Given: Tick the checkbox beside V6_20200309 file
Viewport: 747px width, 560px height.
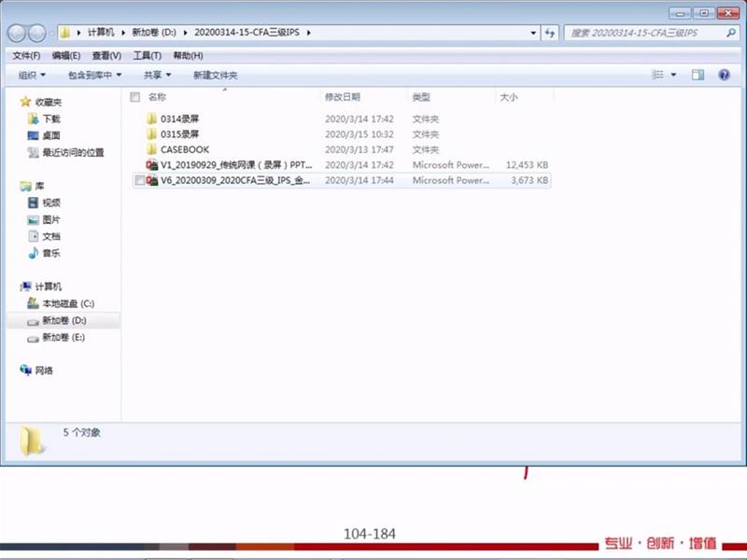Looking at the screenshot, I should pos(139,180).
